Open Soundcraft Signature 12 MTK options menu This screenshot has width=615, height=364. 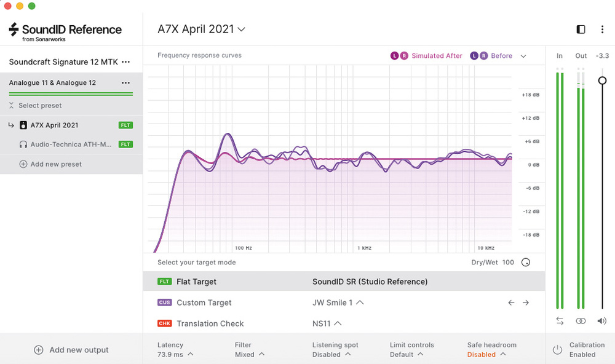click(126, 62)
